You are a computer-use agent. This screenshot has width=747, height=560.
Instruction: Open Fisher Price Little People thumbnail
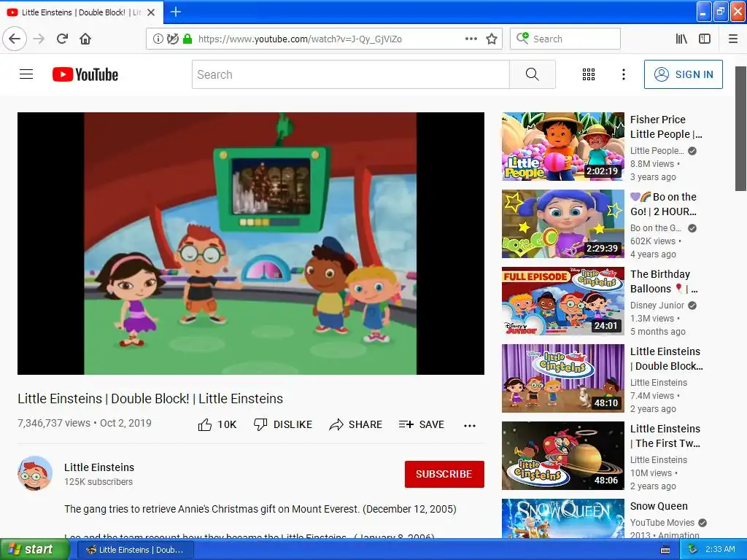[x=562, y=147]
